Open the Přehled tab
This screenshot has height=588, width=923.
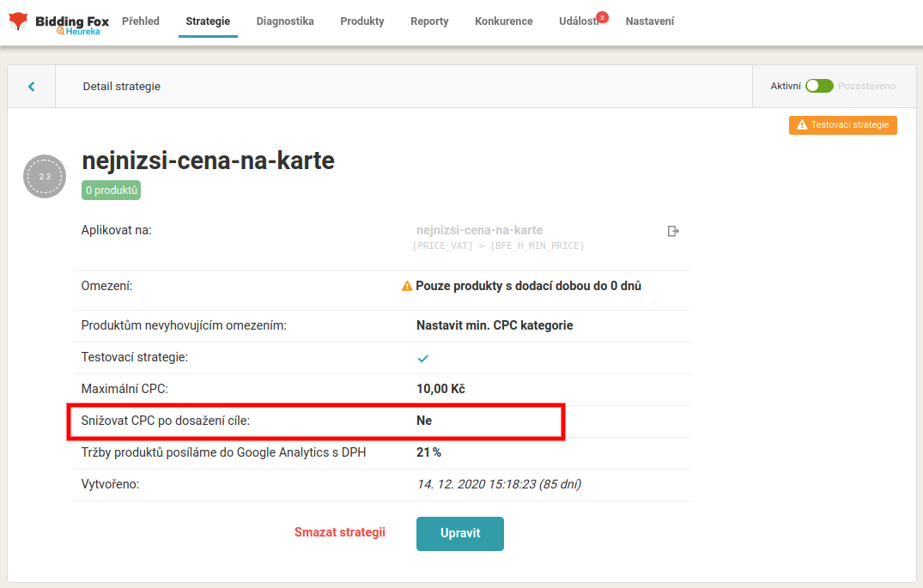tap(141, 21)
